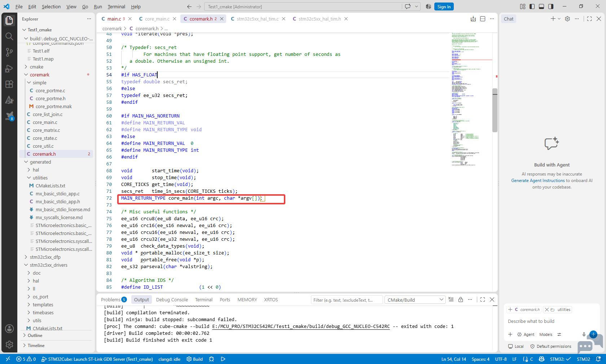
Task: Launch debugger from status bar bug icon
Action: pyautogui.click(x=211, y=359)
